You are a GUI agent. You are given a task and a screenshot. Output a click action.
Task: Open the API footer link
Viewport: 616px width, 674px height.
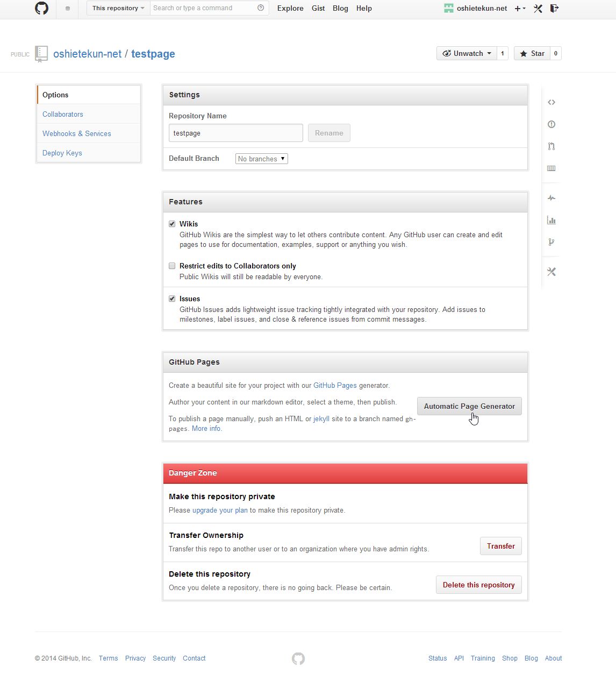point(459,658)
